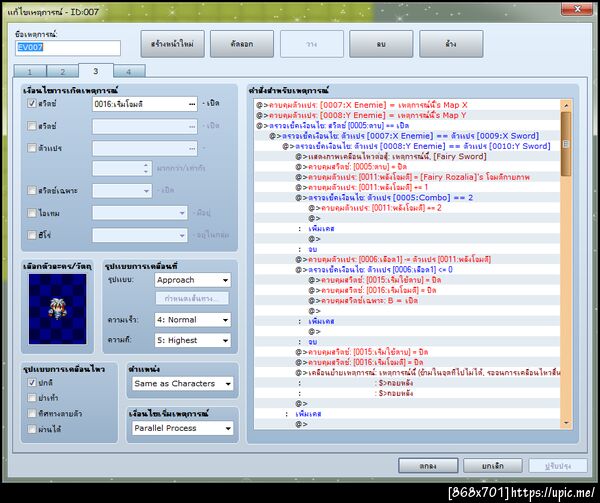Select event page tab 3
The width and height of the screenshot is (600, 503).
96,71
